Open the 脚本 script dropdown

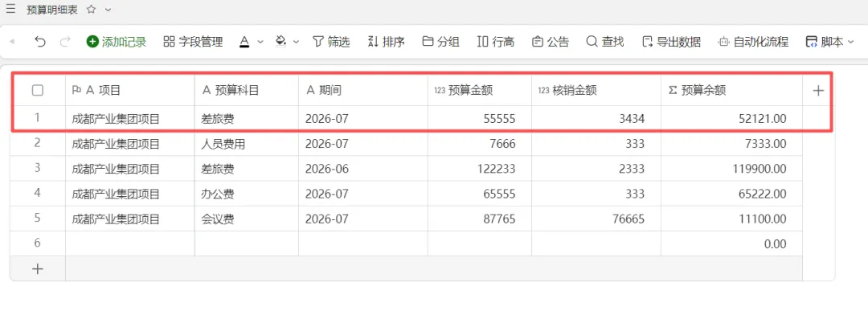tap(829, 42)
